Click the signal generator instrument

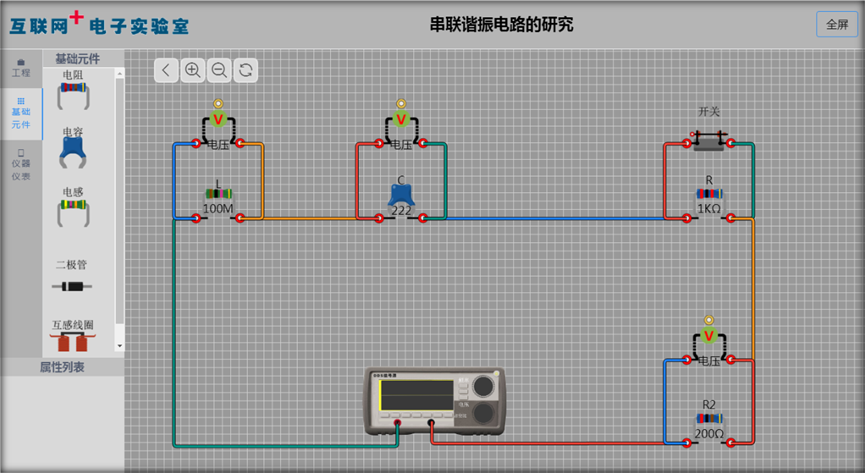pyautogui.click(x=435, y=401)
